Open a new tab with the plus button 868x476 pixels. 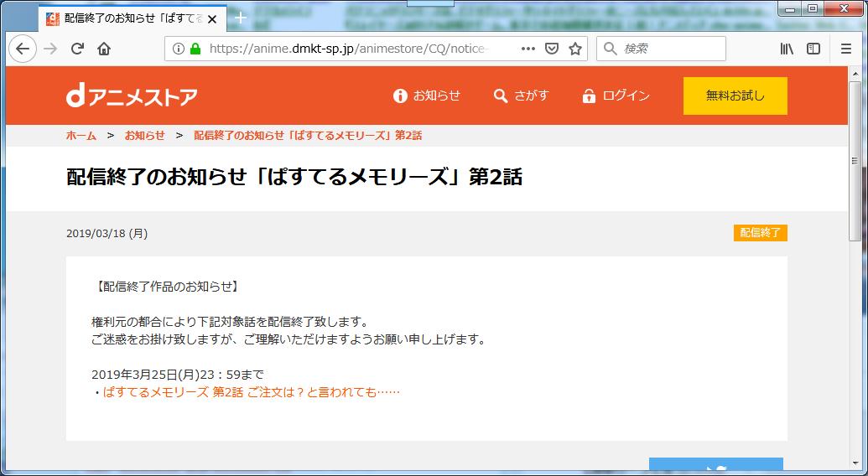pos(240,18)
